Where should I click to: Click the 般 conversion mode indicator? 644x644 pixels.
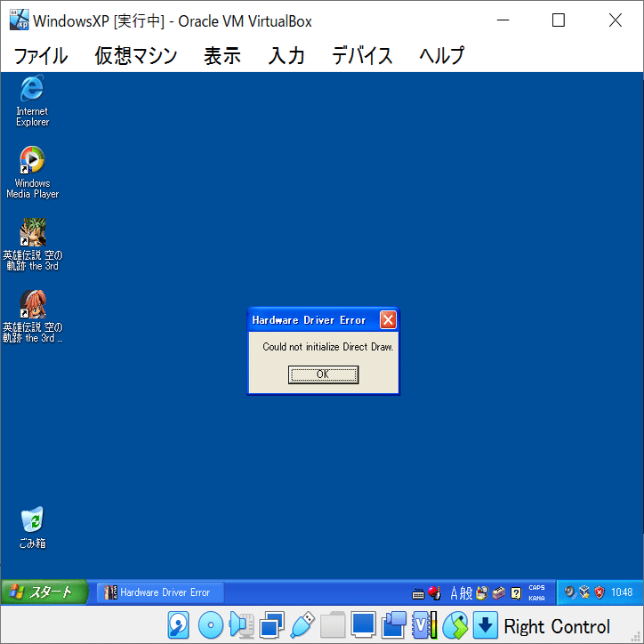point(466,593)
